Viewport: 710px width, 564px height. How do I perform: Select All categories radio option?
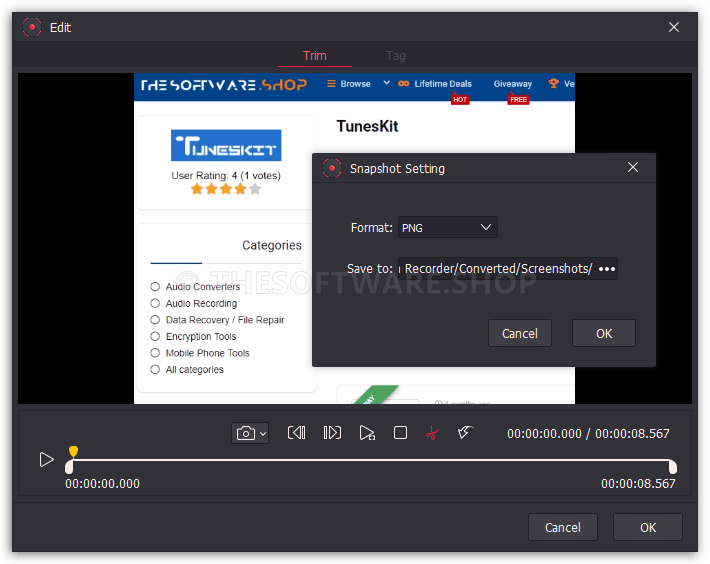[155, 369]
